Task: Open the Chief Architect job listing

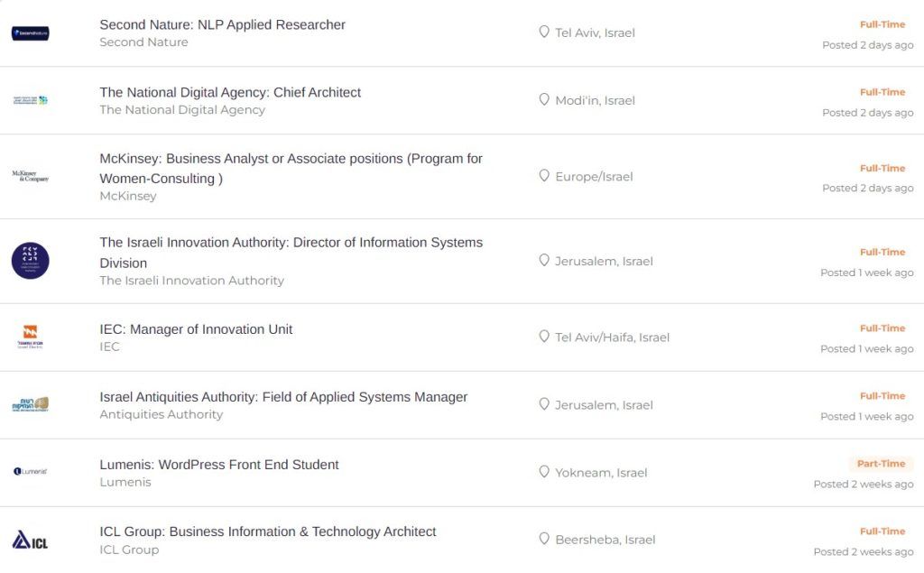Action: pyautogui.click(x=230, y=93)
